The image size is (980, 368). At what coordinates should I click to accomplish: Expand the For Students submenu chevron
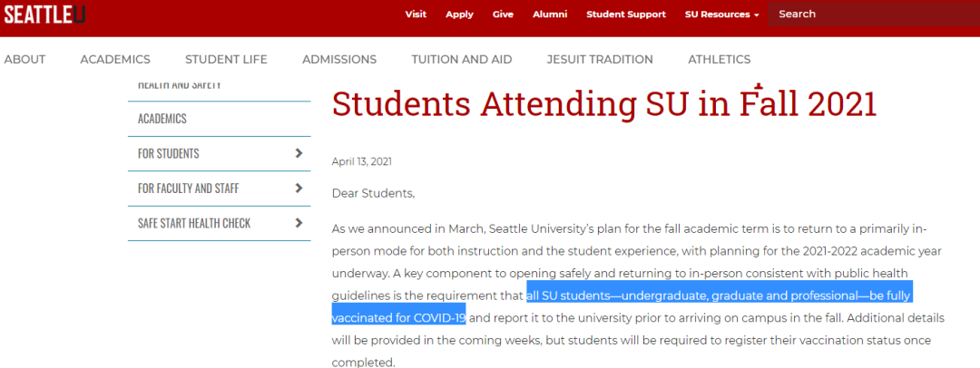coord(299,153)
